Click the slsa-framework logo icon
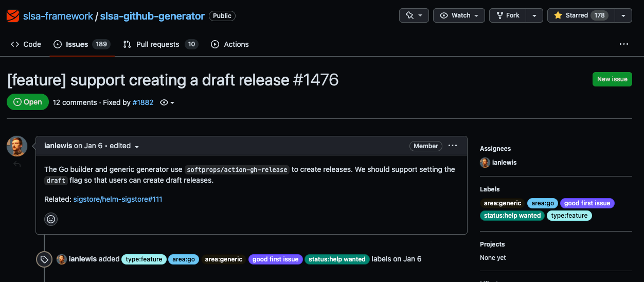Viewport: 644px width, 282px height. coord(13,16)
